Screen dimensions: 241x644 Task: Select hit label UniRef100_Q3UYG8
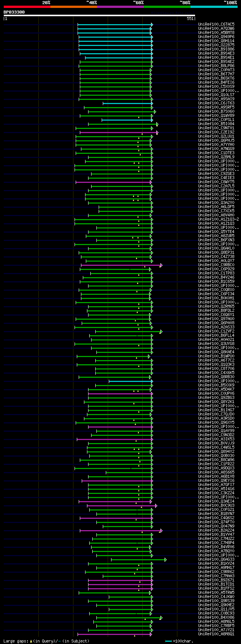(216, 344)
